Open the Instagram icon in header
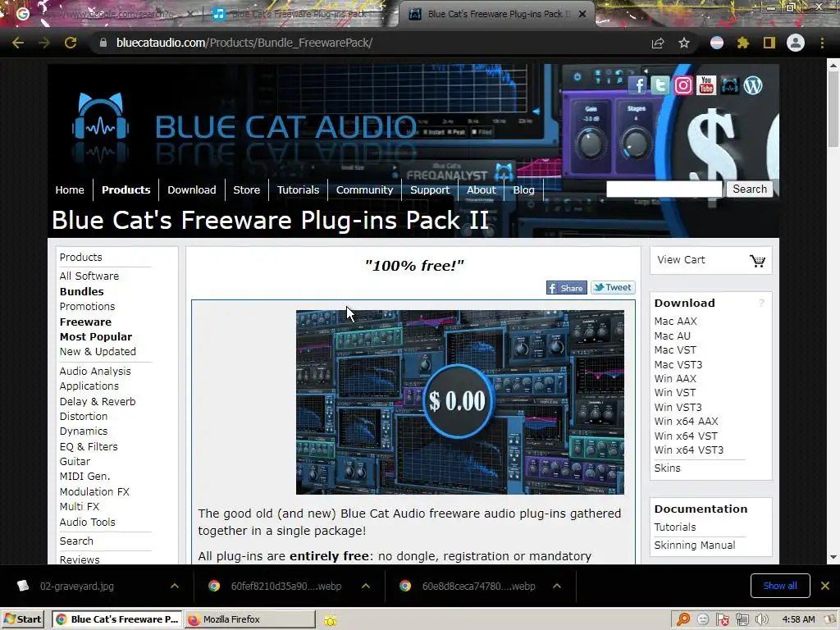The height and width of the screenshot is (630, 840). [x=683, y=85]
